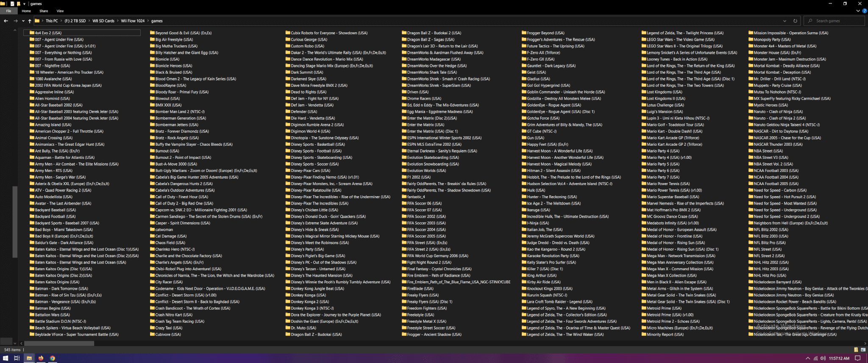Switch to large thumbnails view in status bar
Image resolution: width=868 pixels, height=363 pixels.
click(863, 350)
